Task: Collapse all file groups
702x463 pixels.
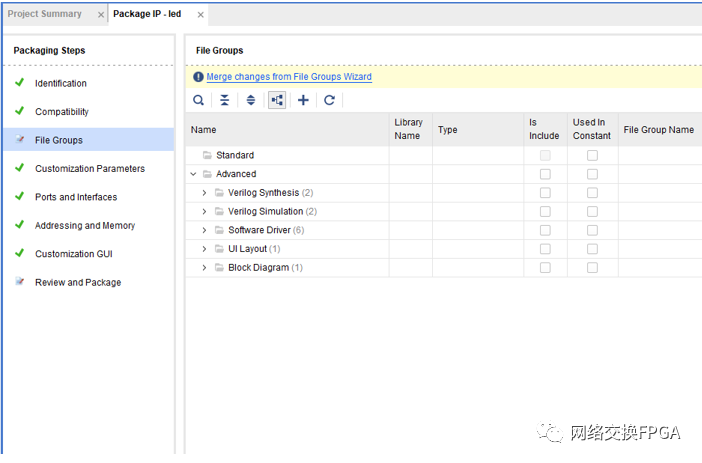Action: 224,100
